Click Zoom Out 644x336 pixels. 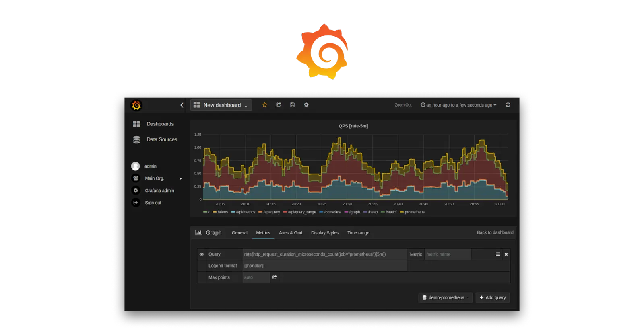403,105
